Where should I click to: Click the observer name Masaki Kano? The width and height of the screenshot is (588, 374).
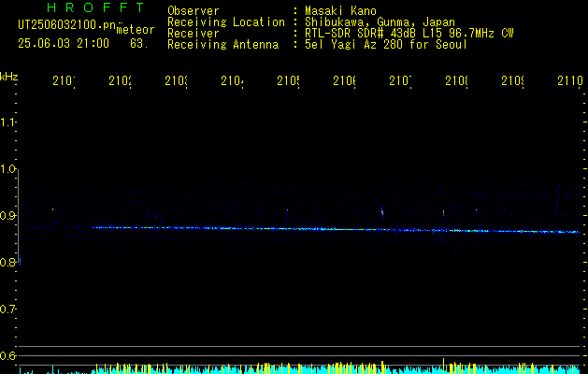340,11
